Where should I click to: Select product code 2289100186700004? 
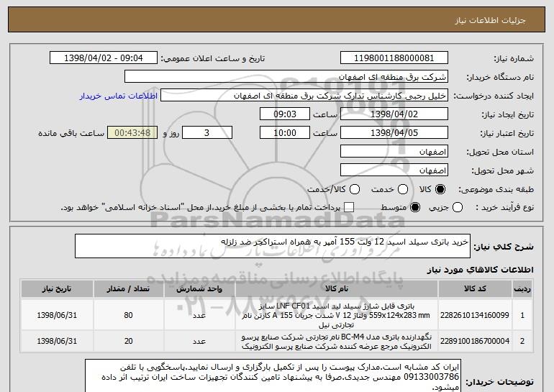point(475,341)
